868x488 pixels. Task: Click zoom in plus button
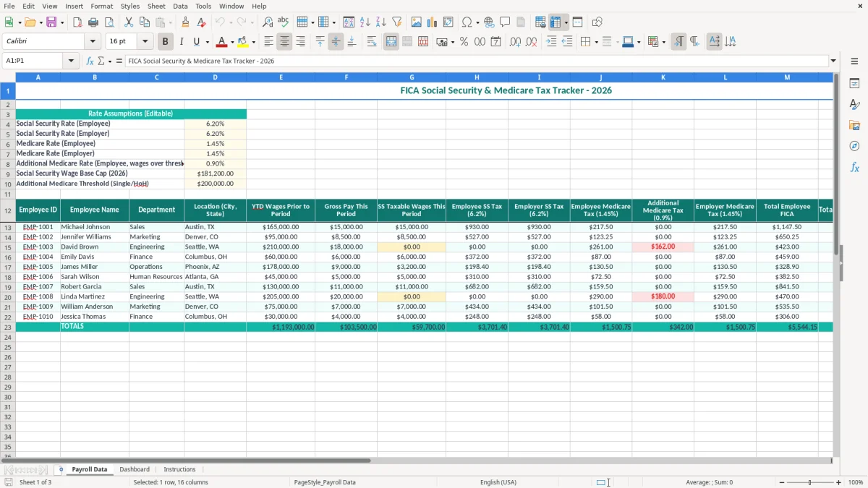839,482
